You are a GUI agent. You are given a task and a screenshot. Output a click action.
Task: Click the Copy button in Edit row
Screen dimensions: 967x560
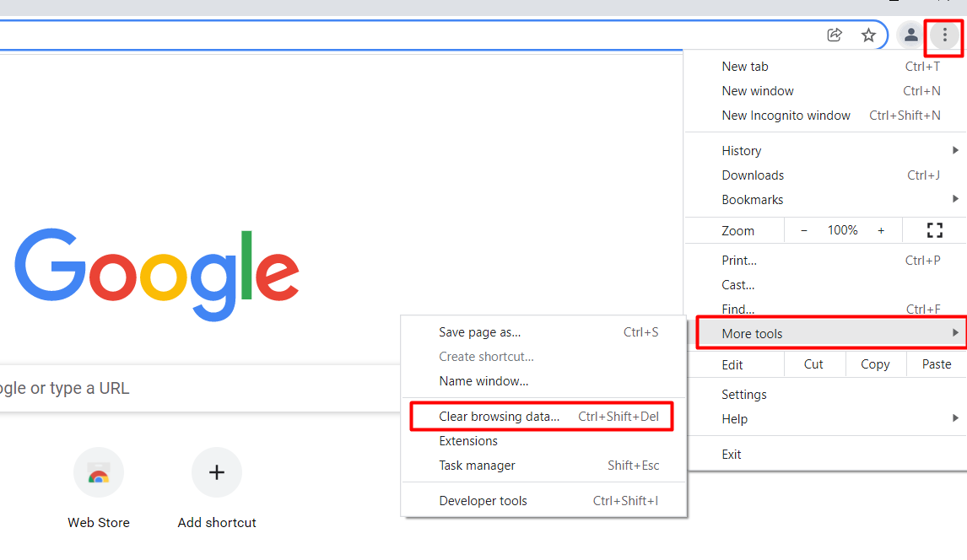pyautogui.click(x=876, y=364)
